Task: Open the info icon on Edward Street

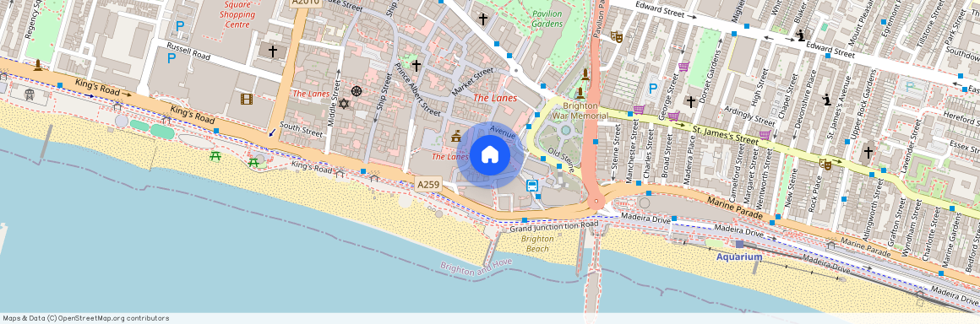Action: click(x=801, y=35)
